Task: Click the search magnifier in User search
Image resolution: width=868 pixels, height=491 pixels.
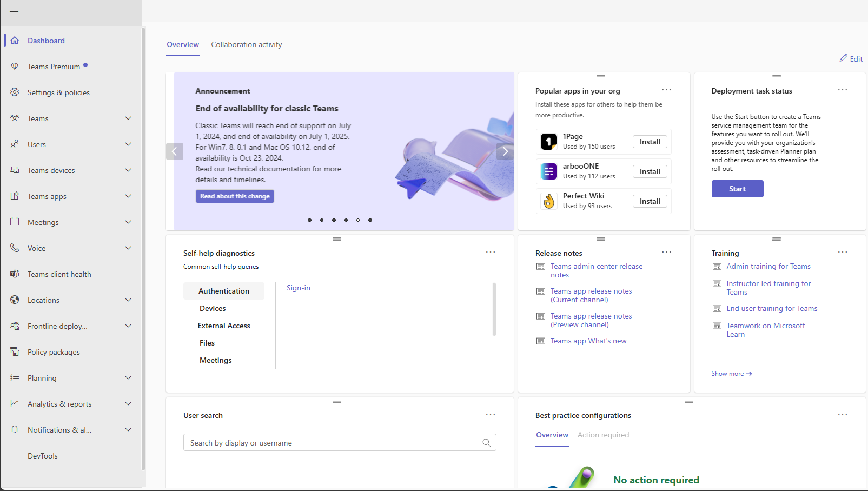Action: click(487, 443)
